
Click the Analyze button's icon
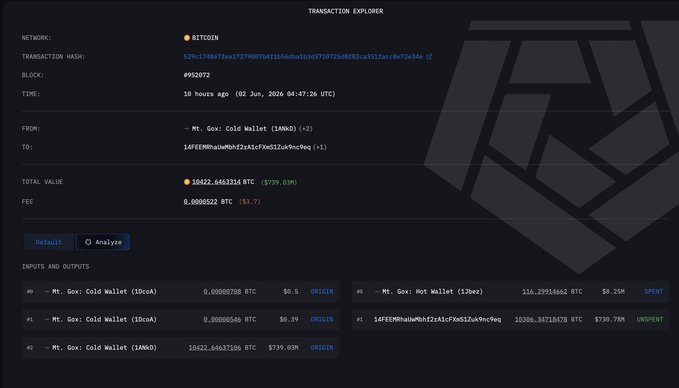(x=88, y=242)
